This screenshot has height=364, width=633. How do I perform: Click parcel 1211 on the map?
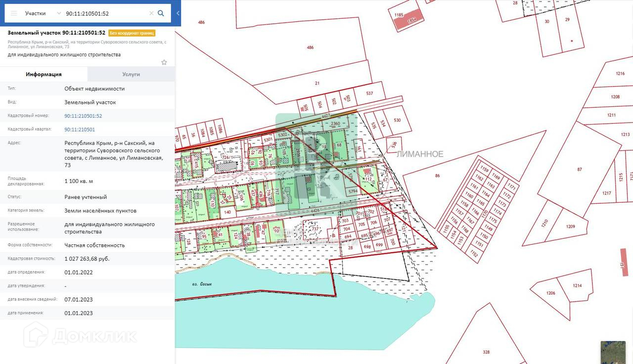click(x=612, y=115)
